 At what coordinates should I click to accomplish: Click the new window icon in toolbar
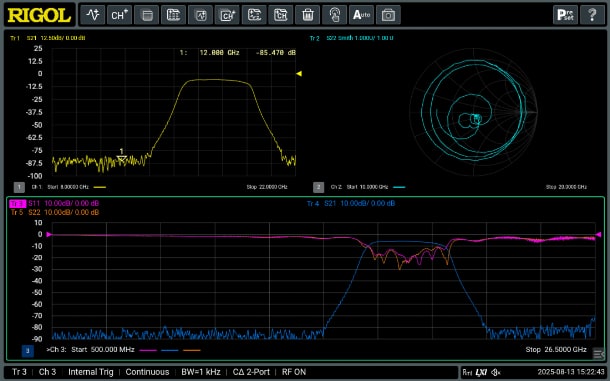[x=146, y=15]
